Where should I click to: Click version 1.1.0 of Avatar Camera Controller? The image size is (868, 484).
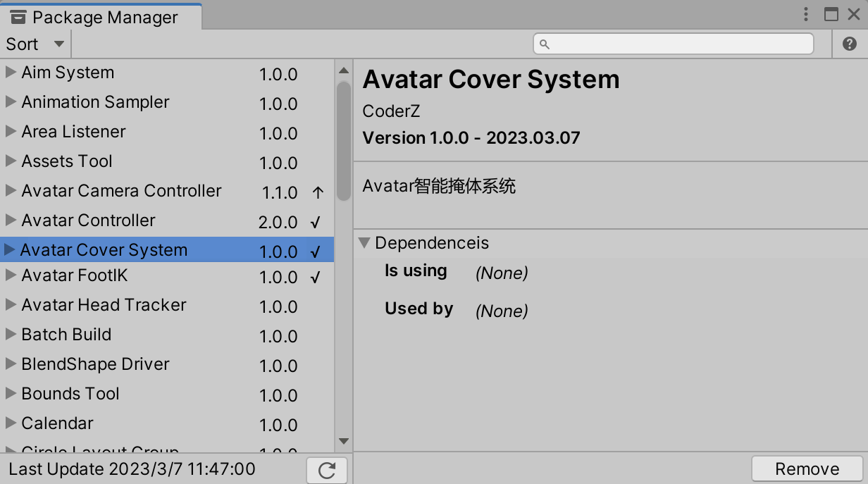[279, 192]
